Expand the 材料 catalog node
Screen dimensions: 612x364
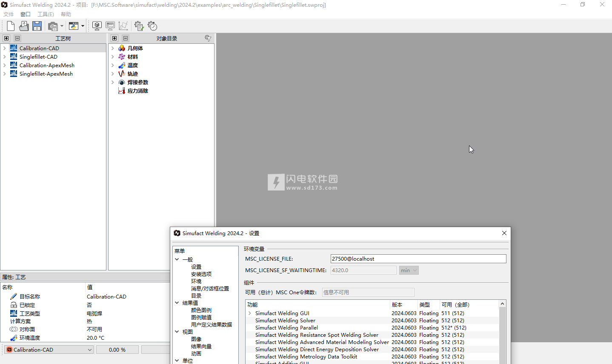[x=113, y=57]
